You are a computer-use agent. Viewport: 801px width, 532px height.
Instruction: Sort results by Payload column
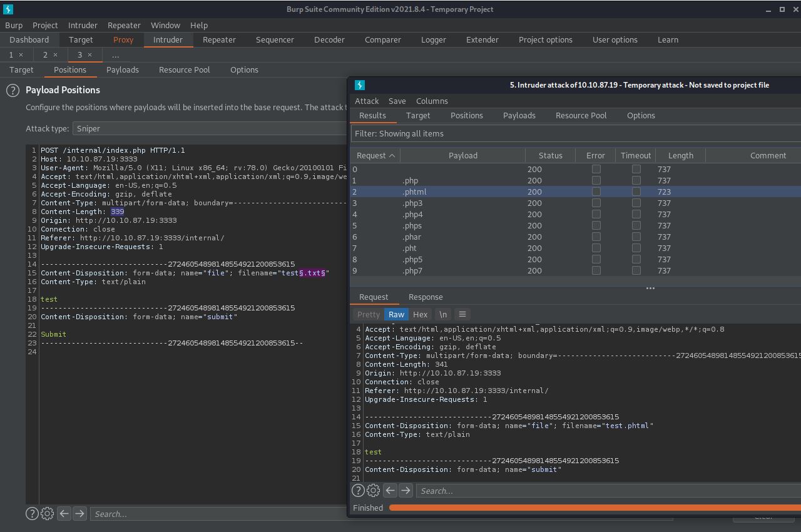463,155
